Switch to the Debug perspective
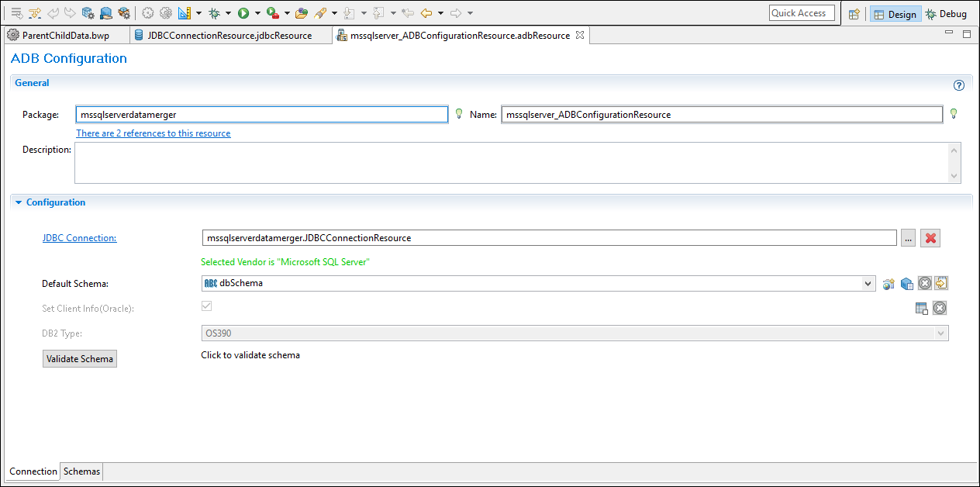This screenshot has width=980, height=487. (946, 14)
